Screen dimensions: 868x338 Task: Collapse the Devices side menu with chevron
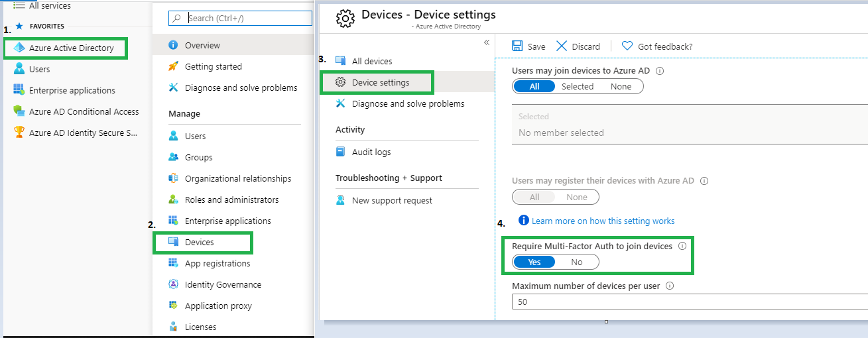[486, 42]
